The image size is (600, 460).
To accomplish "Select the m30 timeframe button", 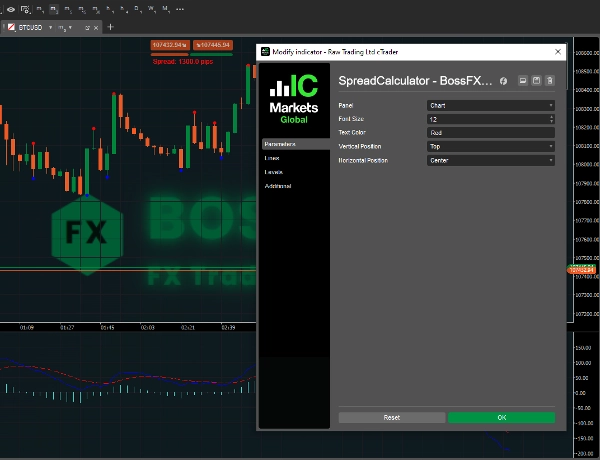I will click(96, 9).
